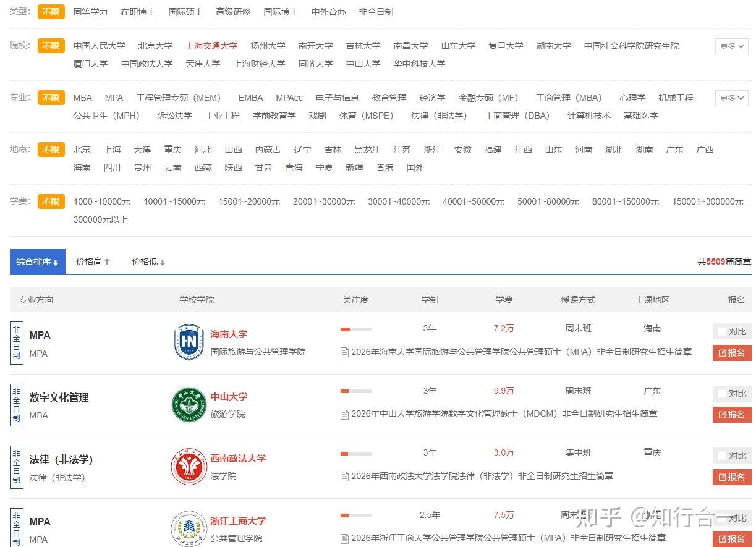The height and width of the screenshot is (547, 756).
Task: Click document icon before 浙江工商大学 brochure link
Action: [345, 538]
